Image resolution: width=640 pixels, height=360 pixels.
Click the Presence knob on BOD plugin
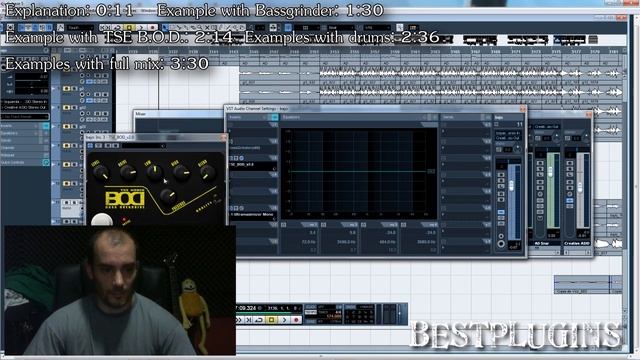[168, 196]
